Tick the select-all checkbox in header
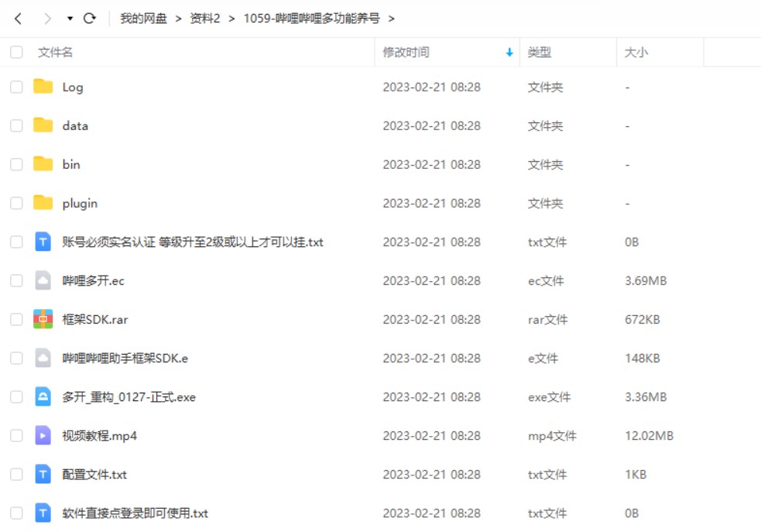761x532 pixels. click(16, 52)
